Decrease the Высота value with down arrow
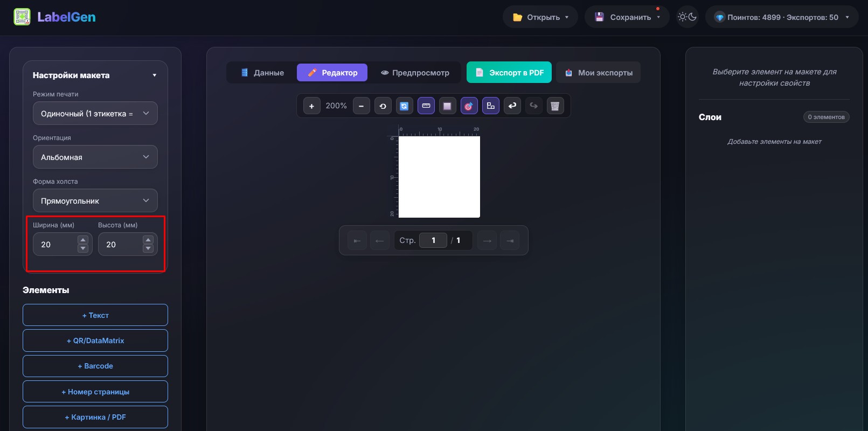The height and width of the screenshot is (431, 868). click(148, 248)
